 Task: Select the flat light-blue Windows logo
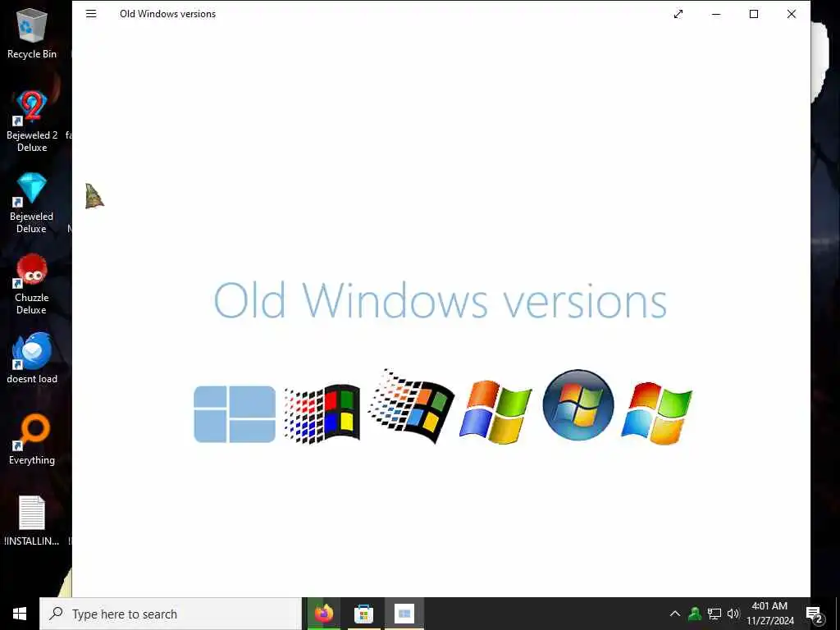tap(235, 414)
